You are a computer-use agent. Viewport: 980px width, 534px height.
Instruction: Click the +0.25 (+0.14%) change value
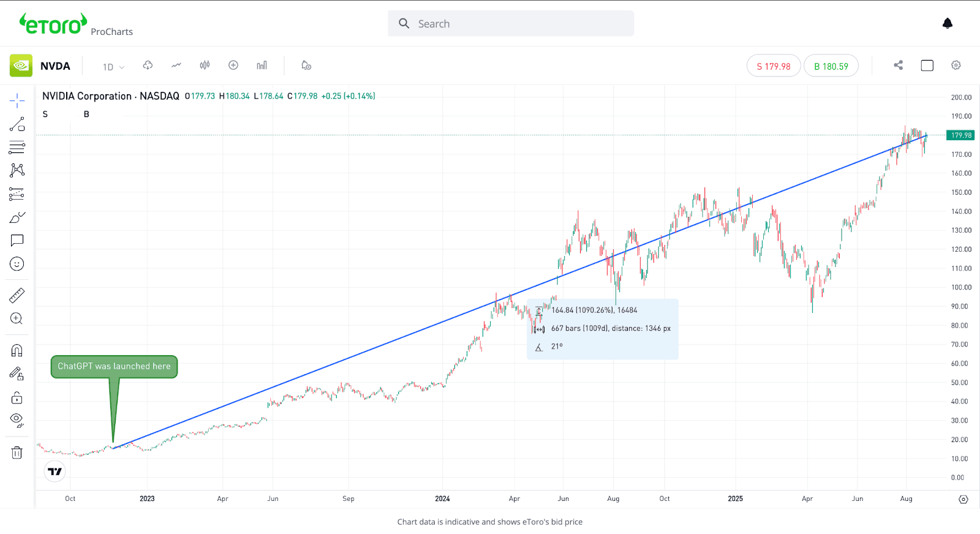[348, 96]
